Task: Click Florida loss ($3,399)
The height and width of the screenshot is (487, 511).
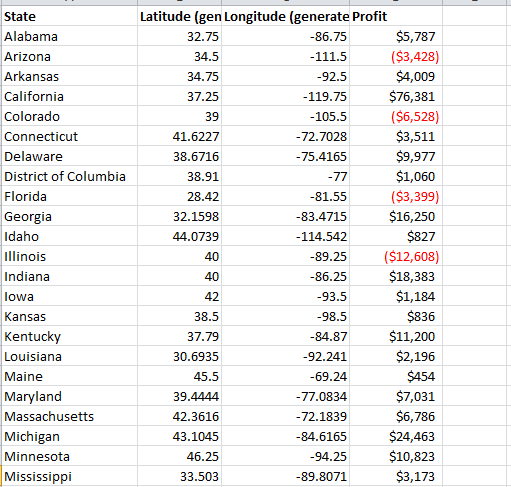Action: [x=396, y=196]
